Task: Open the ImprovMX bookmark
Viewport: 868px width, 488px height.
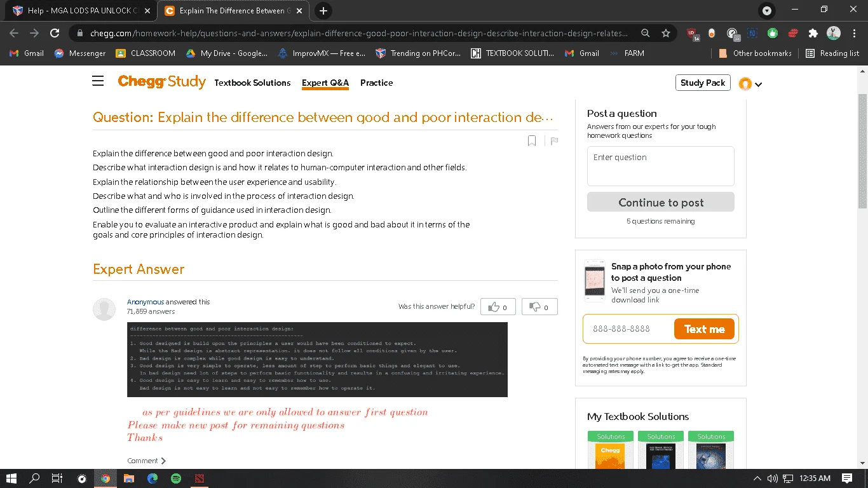Action: tap(322, 53)
